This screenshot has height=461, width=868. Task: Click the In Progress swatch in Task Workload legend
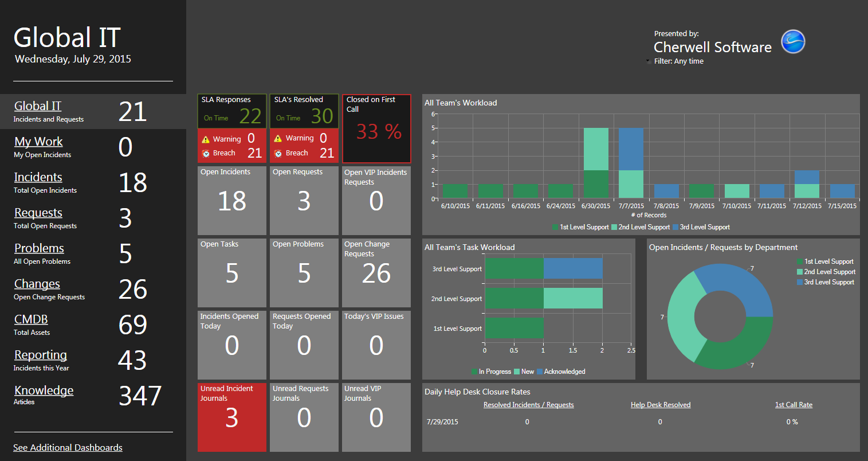(474, 372)
